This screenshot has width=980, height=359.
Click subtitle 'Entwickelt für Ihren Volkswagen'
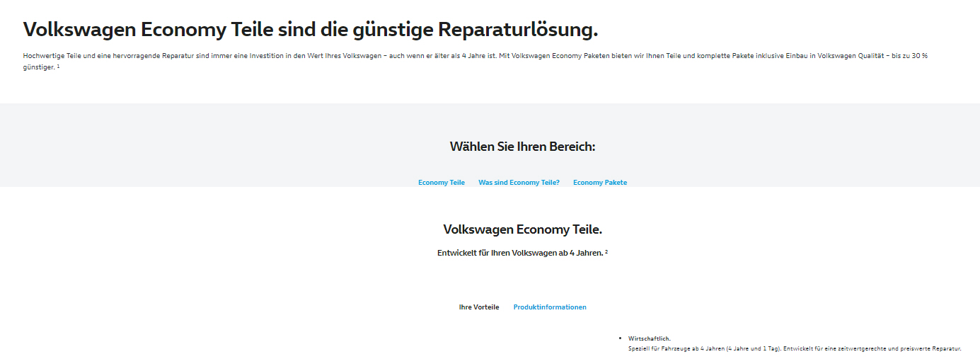pos(519,253)
